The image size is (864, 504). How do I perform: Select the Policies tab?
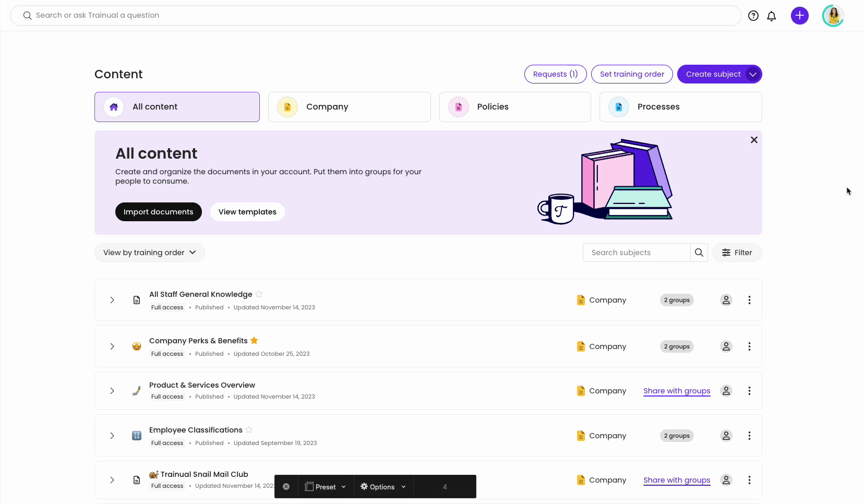click(515, 107)
